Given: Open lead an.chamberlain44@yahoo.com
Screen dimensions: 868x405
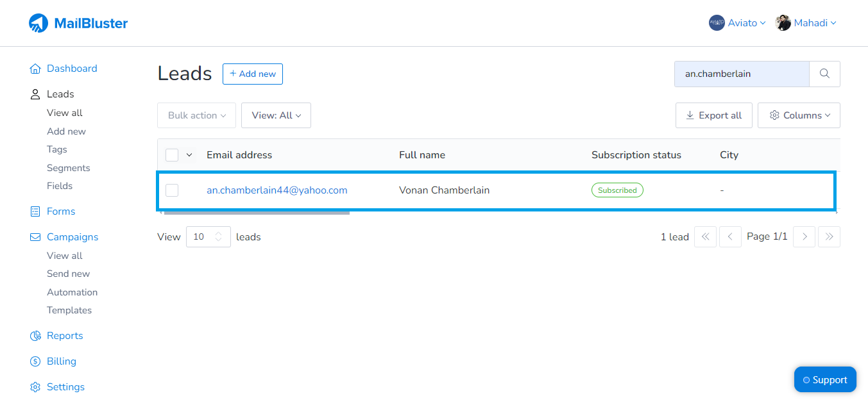Looking at the screenshot, I should pyautogui.click(x=277, y=190).
